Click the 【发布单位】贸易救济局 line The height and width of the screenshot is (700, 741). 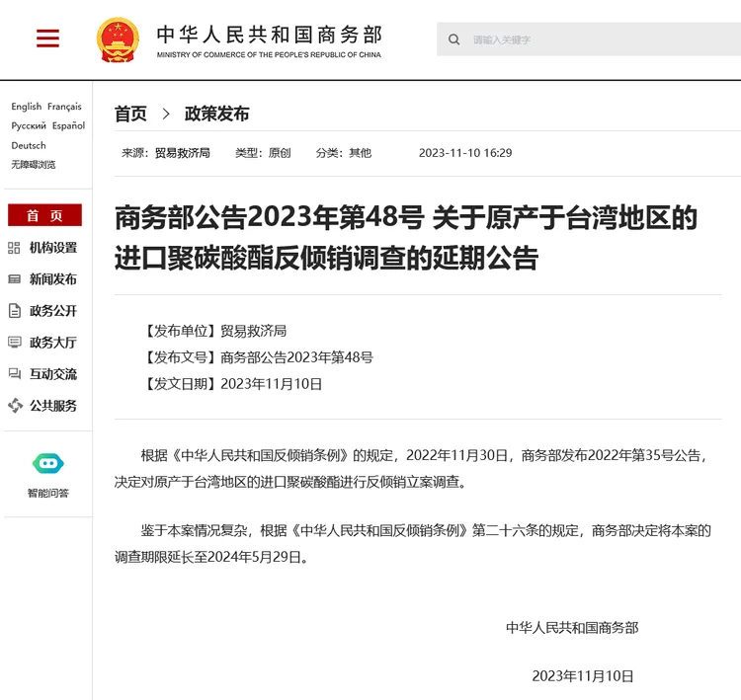214,331
